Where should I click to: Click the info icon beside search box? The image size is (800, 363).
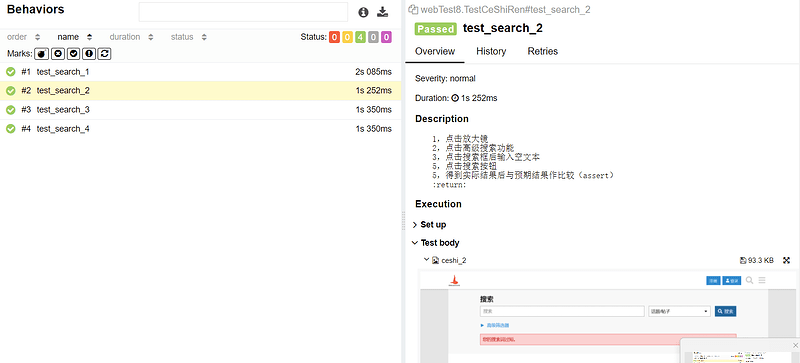coord(363,12)
